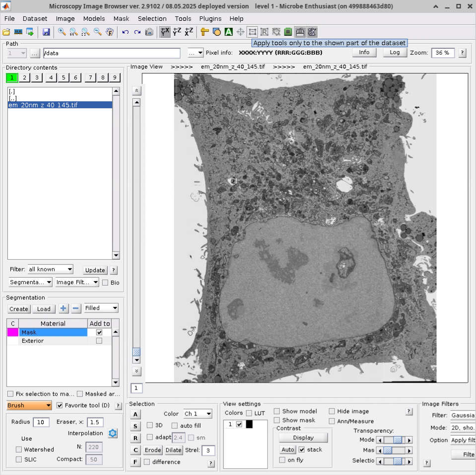Click the green A annotations icon

pyautogui.click(x=228, y=32)
